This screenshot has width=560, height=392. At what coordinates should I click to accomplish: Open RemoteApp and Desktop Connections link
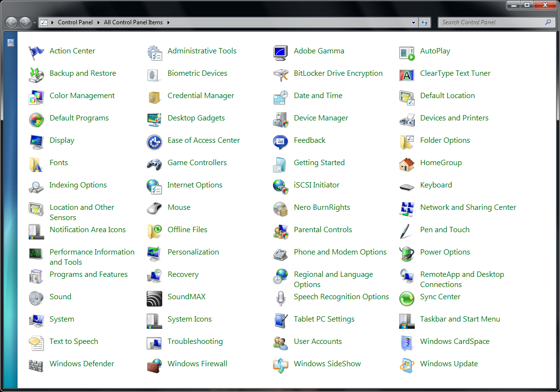(462, 279)
